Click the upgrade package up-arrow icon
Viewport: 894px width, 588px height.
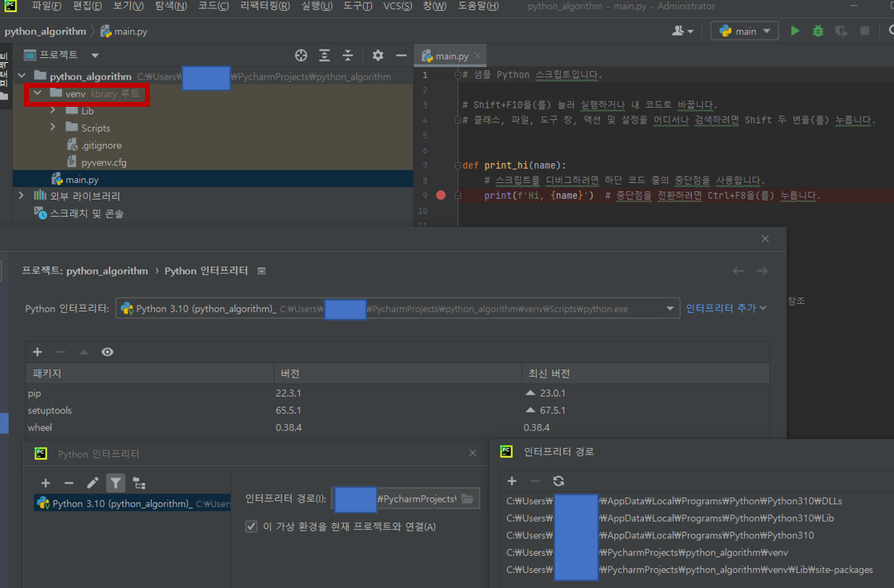(x=84, y=351)
